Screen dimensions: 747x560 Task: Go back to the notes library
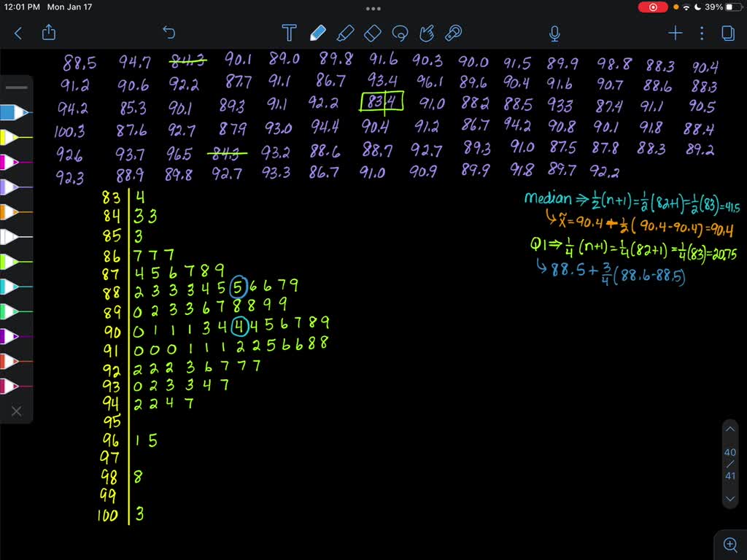[18, 33]
